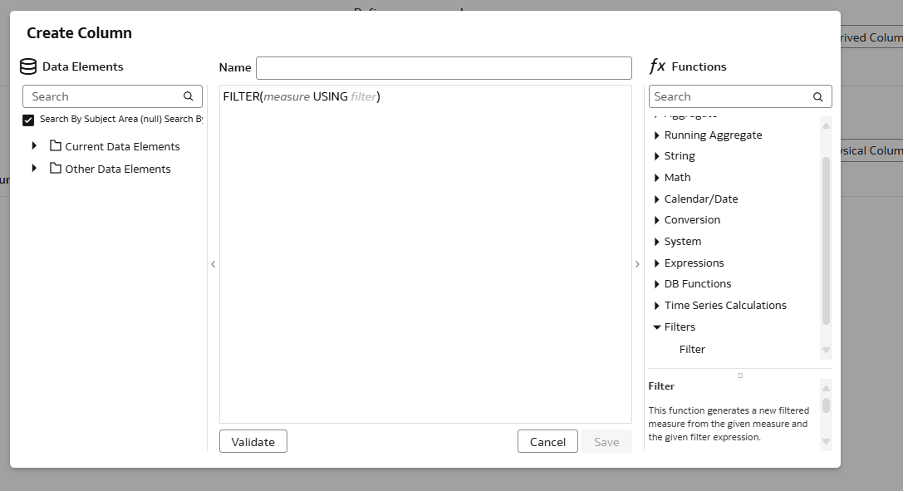Viewport: 904px width, 492px height.
Task: Click the Other Data Elements folder icon
Action: (56, 169)
